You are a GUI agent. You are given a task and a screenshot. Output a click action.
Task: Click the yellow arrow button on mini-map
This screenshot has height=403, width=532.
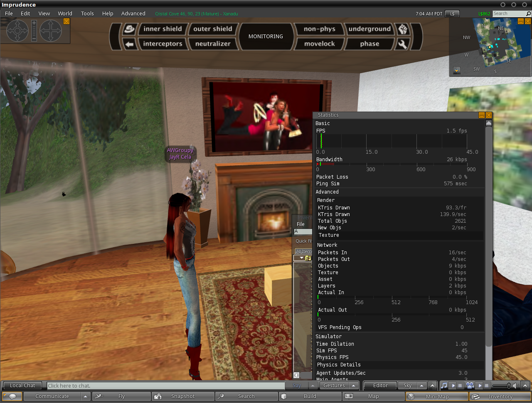[x=456, y=70]
